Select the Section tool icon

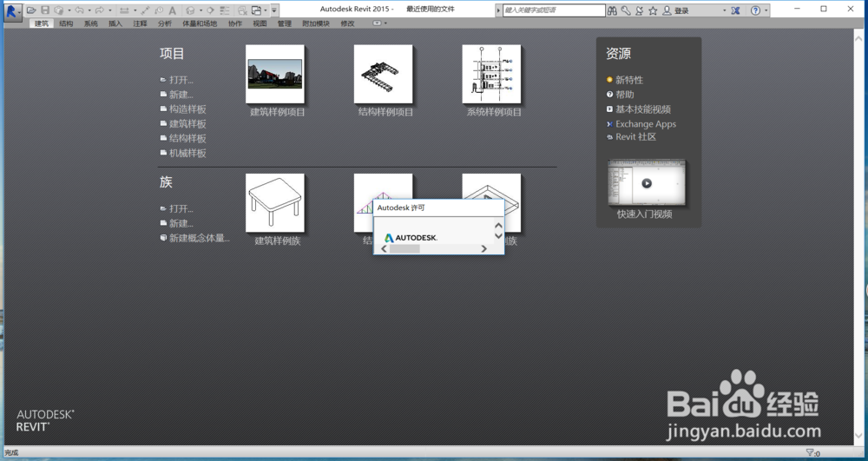click(210, 10)
